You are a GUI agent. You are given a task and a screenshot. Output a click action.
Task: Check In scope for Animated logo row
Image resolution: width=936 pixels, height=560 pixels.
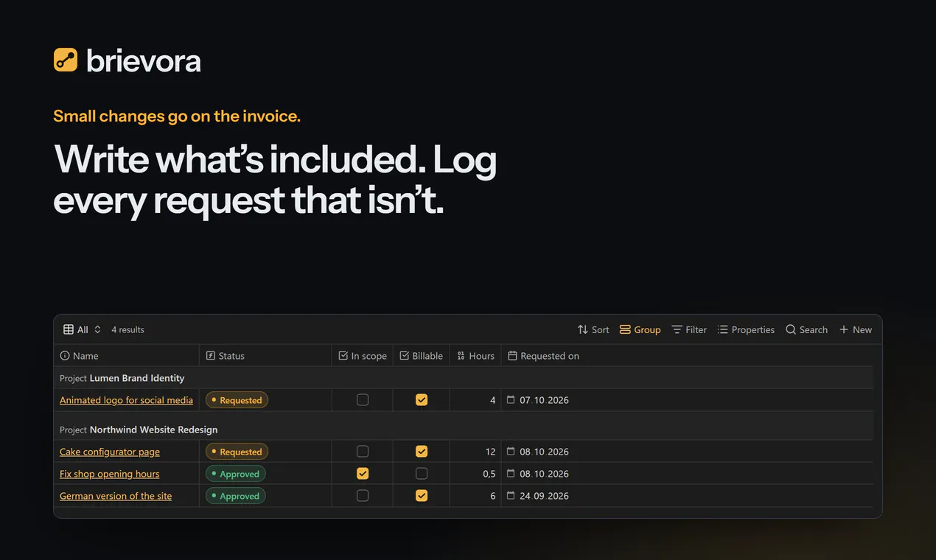coord(363,400)
